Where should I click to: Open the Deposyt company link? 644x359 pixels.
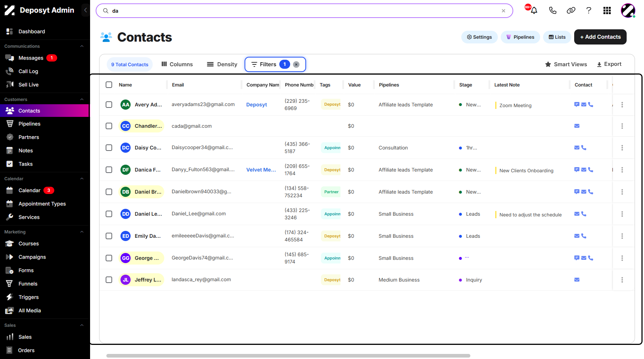point(257,105)
